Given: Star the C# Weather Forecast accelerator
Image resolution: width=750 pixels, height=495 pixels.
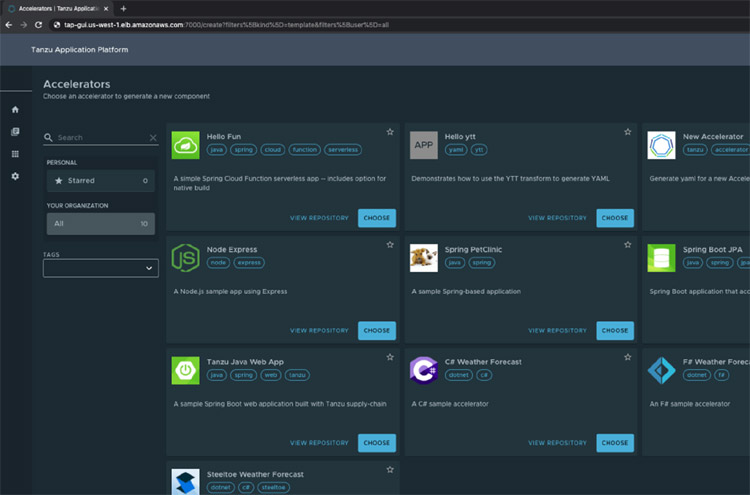Looking at the screenshot, I should tap(628, 357).
